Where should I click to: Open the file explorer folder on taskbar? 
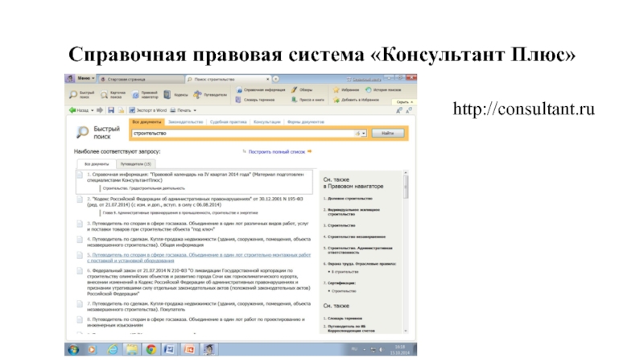click(132, 350)
